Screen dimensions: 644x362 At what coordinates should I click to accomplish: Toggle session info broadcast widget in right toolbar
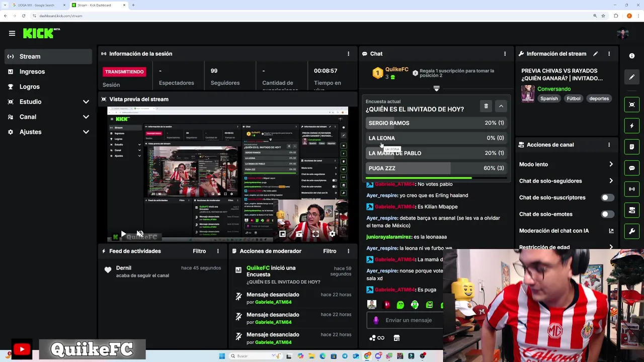pos(632,189)
